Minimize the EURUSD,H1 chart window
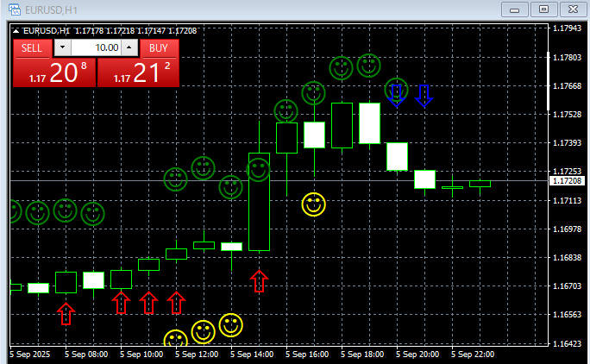The image size is (590, 364). [x=514, y=9]
